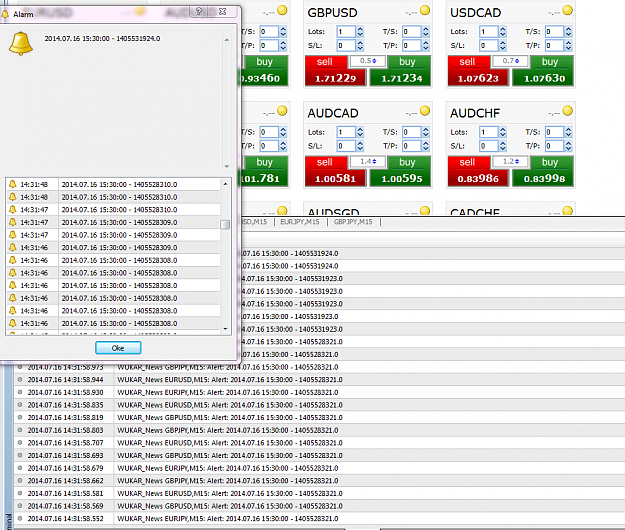Click the alarm message area scroll down arrow
The height and width of the screenshot is (530, 625).
click(226, 166)
